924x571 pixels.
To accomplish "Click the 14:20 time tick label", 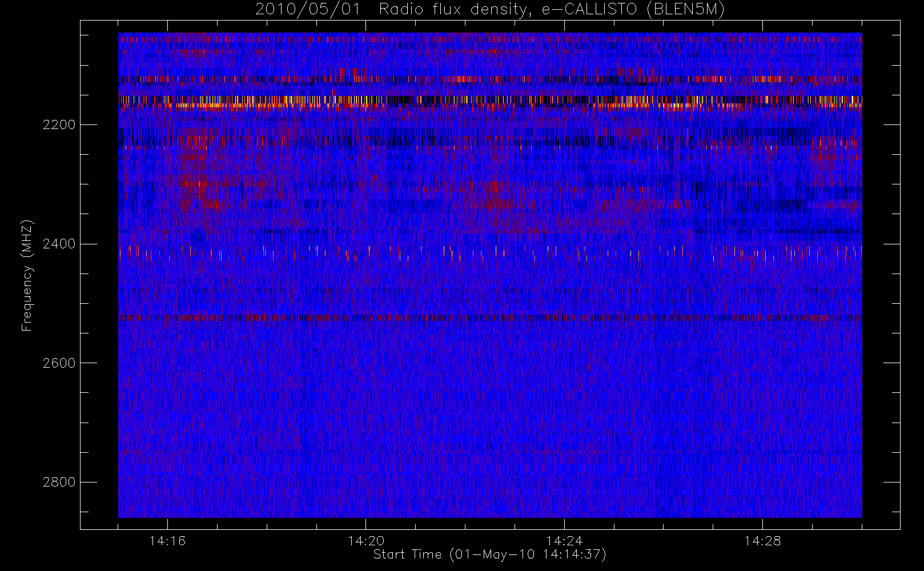I will [x=365, y=541].
